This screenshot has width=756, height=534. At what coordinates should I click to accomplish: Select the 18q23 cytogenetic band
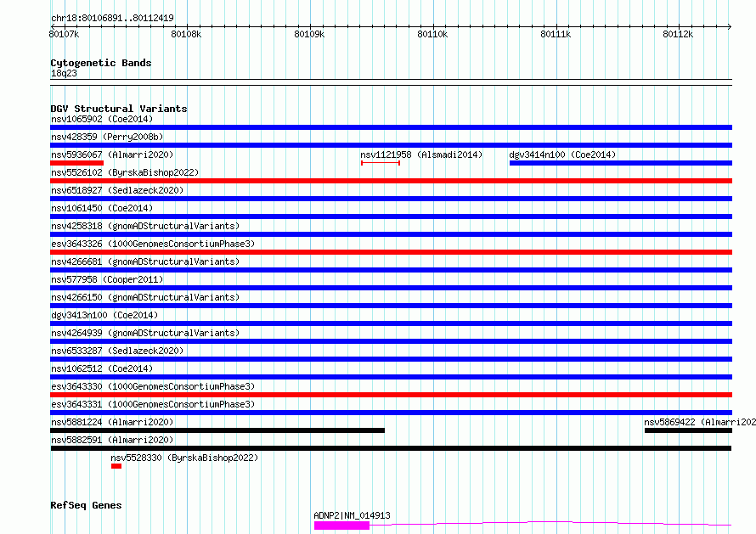coord(64,73)
